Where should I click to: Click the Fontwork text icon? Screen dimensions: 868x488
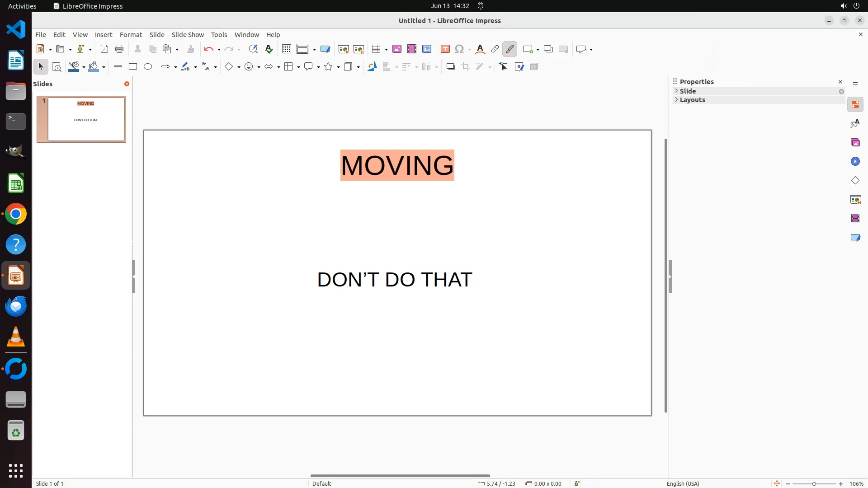pos(480,49)
